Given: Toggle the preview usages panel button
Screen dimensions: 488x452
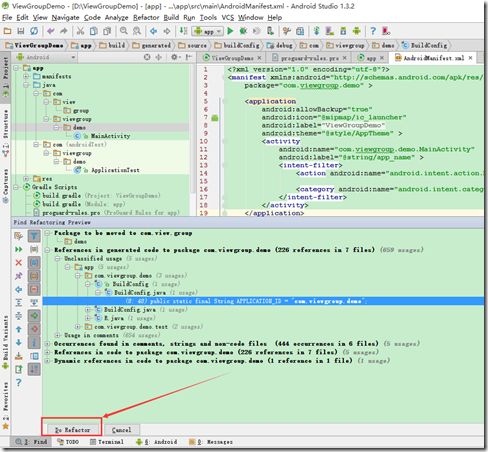Looking at the screenshot, I should click(x=34, y=356).
